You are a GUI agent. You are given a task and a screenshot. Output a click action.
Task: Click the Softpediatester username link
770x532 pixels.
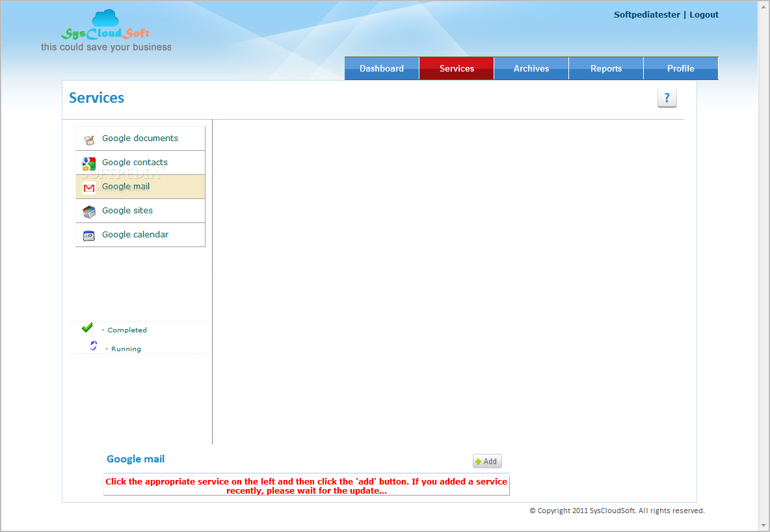[x=646, y=15]
